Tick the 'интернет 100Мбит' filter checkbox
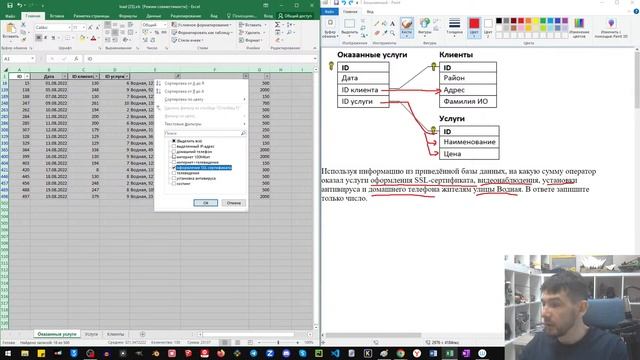The width and height of the screenshot is (640, 360). (x=174, y=157)
